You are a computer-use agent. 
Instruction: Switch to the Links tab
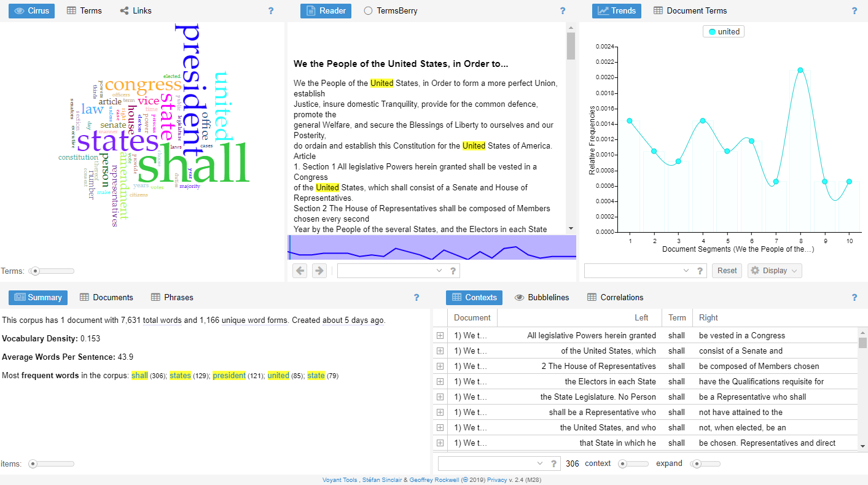coord(135,10)
